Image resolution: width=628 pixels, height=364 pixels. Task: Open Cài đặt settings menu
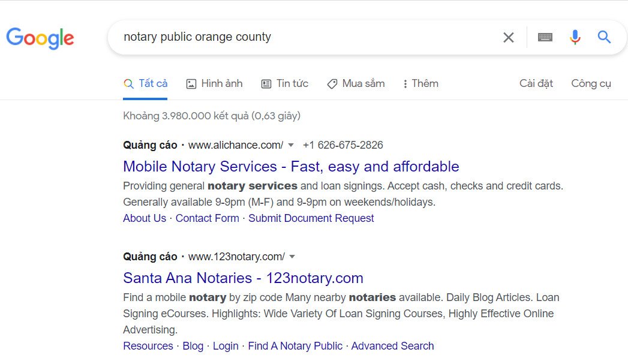pyautogui.click(x=536, y=84)
